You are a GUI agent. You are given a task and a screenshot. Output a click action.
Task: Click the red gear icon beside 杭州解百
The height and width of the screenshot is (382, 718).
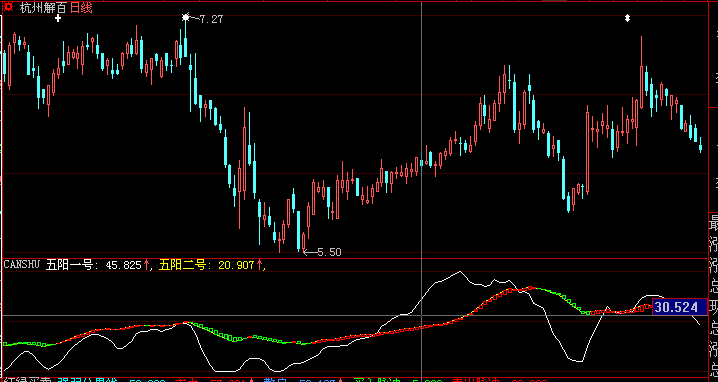(8, 8)
